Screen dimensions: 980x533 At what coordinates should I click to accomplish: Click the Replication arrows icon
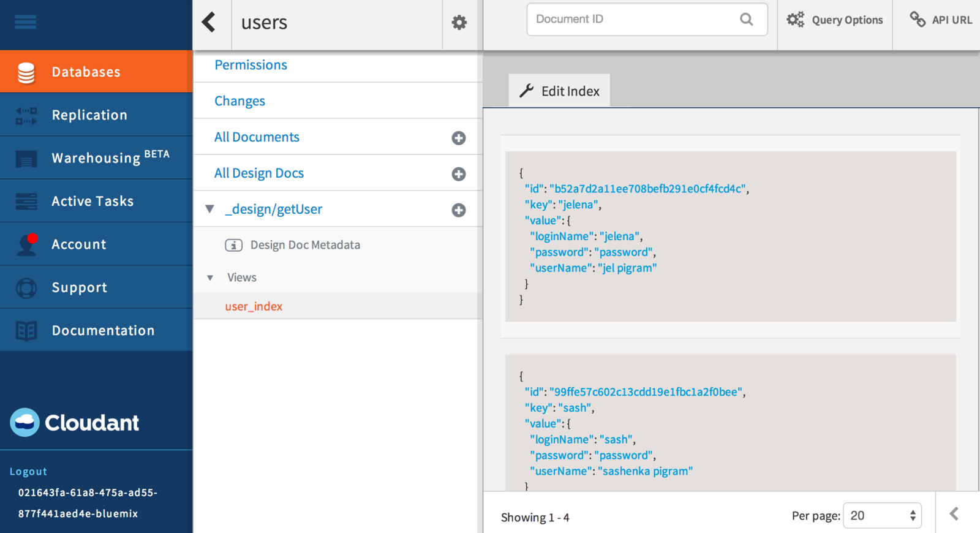[x=26, y=115]
